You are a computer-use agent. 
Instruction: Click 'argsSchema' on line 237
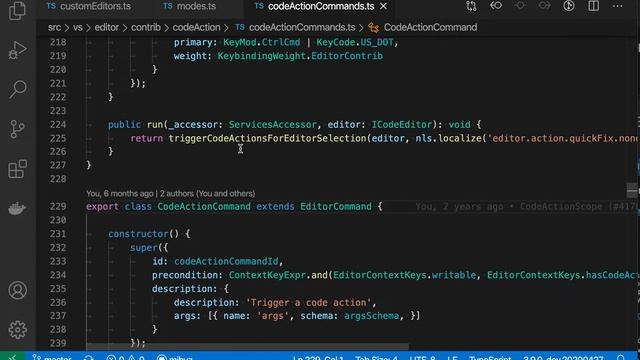click(371, 316)
